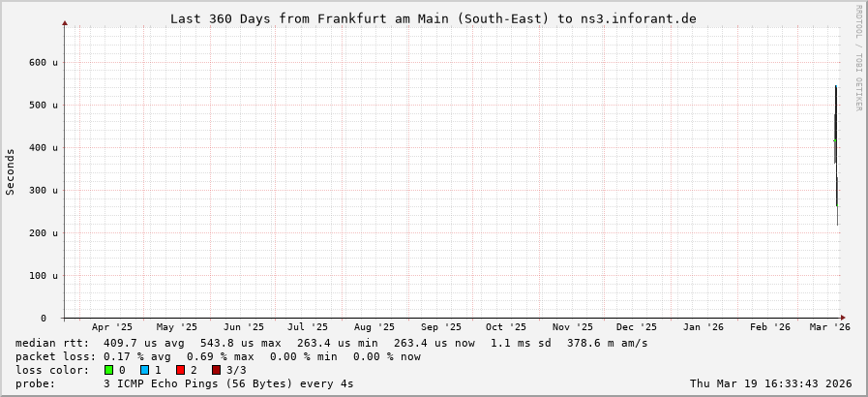This screenshot has height=397, width=868.
Task: Click the graph title mentioning ns3.inforant.de
Action: pos(433,18)
